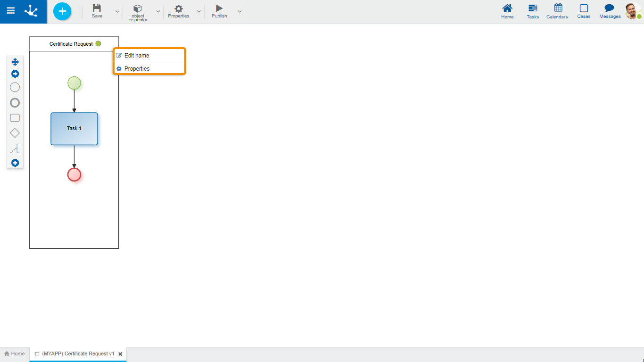
Task: Select the start event circle tool
Action: (x=15, y=87)
